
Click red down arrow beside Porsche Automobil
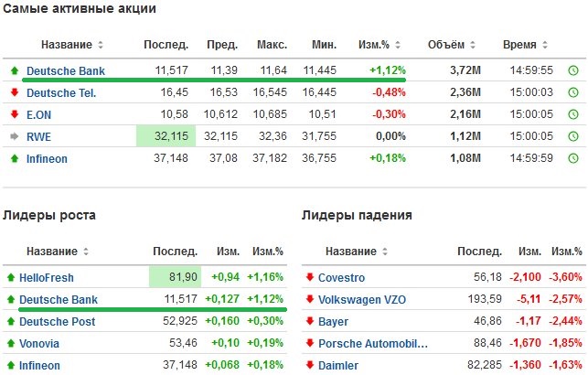click(310, 343)
